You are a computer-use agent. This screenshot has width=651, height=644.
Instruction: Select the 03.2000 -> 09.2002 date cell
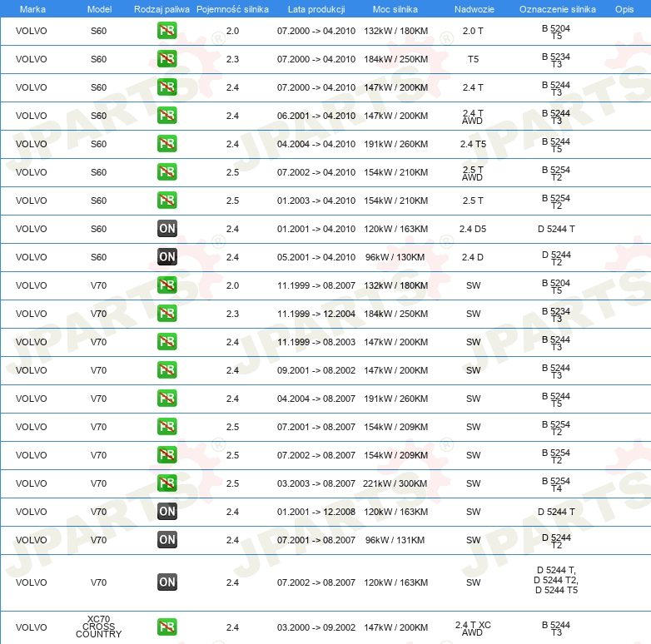[x=316, y=627]
